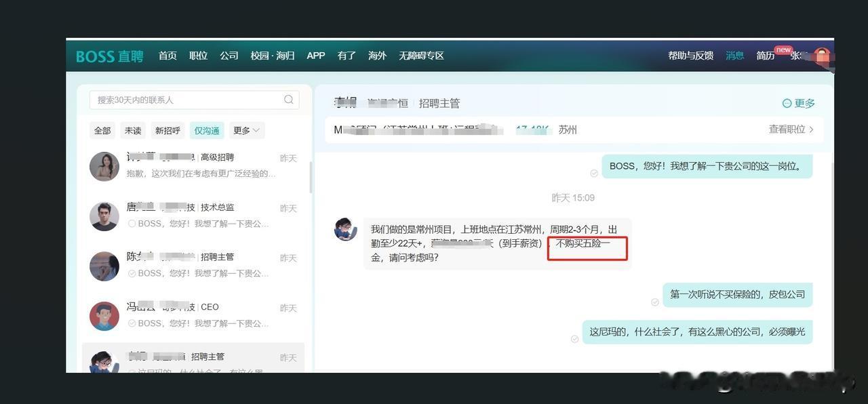The height and width of the screenshot is (404, 868).
Task: Click the avatar of the CEO contact 冯
Action: [x=104, y=316]
